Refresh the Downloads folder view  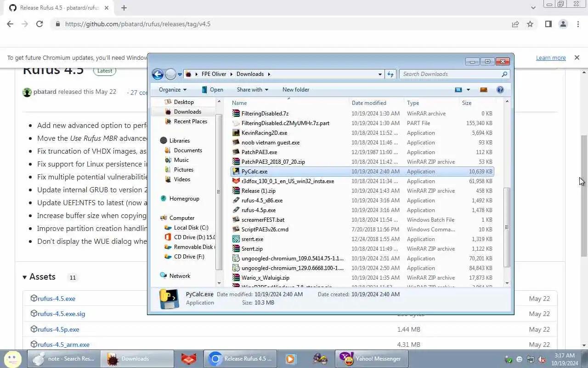[x=390, y=74]
